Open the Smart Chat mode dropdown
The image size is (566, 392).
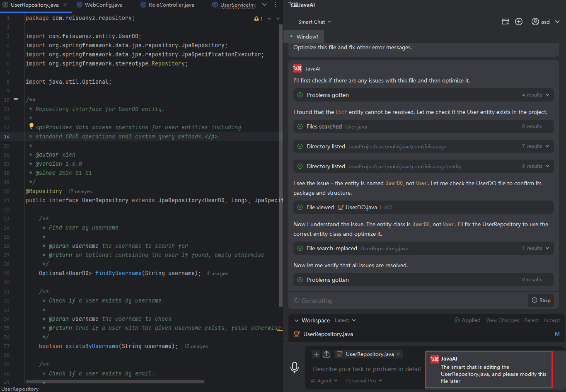pos(314,22)
